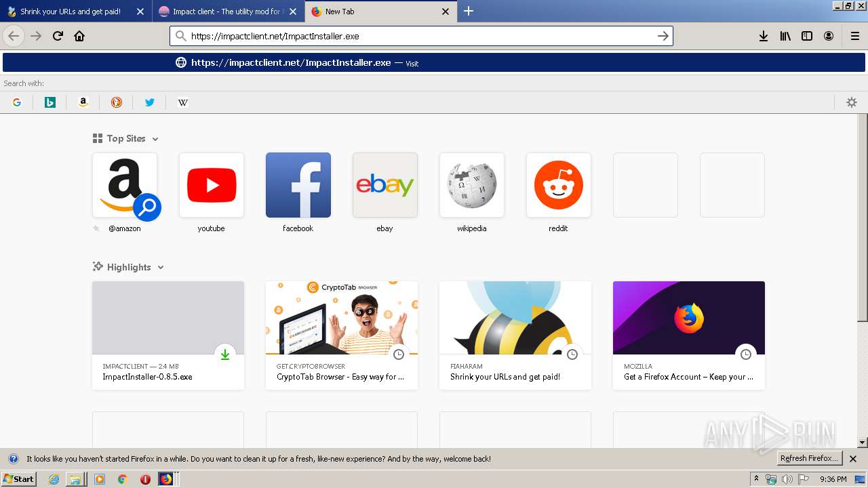Open media player taskbar icon
The width and height of the screenshot is (868, 488).
click(100, 479)
